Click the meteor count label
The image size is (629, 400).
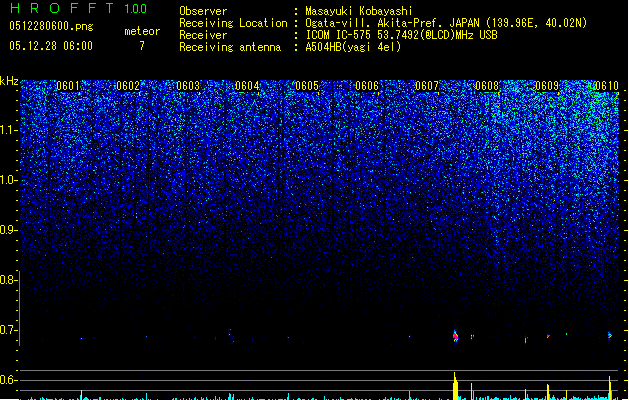coord(142,31)
